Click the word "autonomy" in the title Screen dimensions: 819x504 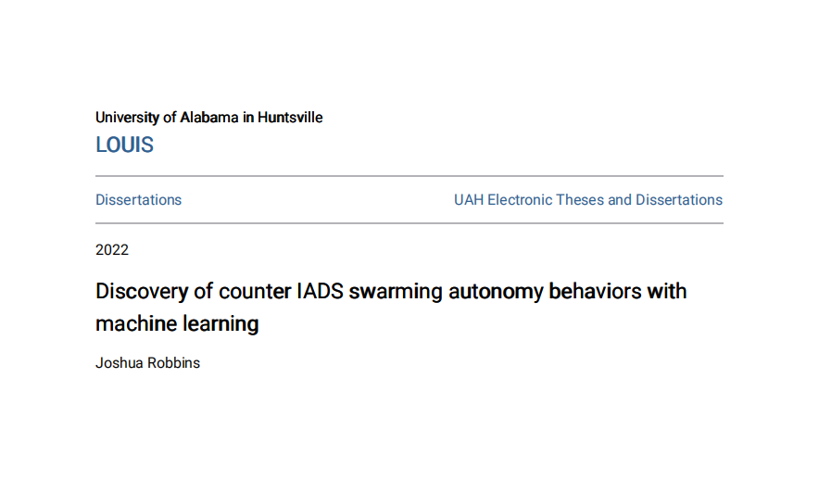click(495, 292)
